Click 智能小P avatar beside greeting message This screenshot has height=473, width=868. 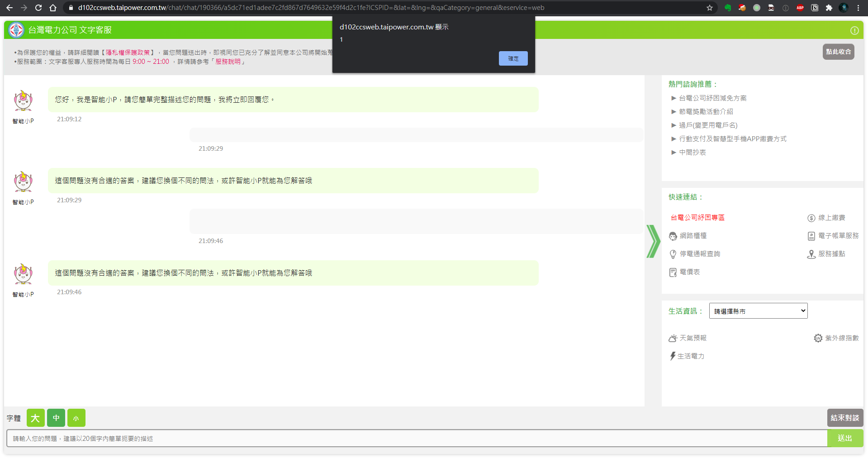pyautogui.click(x=23, y=101)
